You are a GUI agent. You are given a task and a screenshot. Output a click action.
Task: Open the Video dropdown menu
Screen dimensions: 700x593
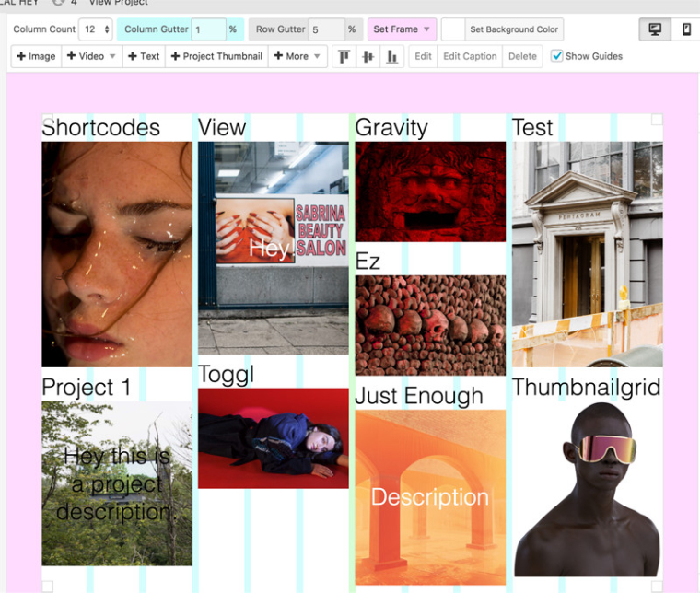[91, 56]
